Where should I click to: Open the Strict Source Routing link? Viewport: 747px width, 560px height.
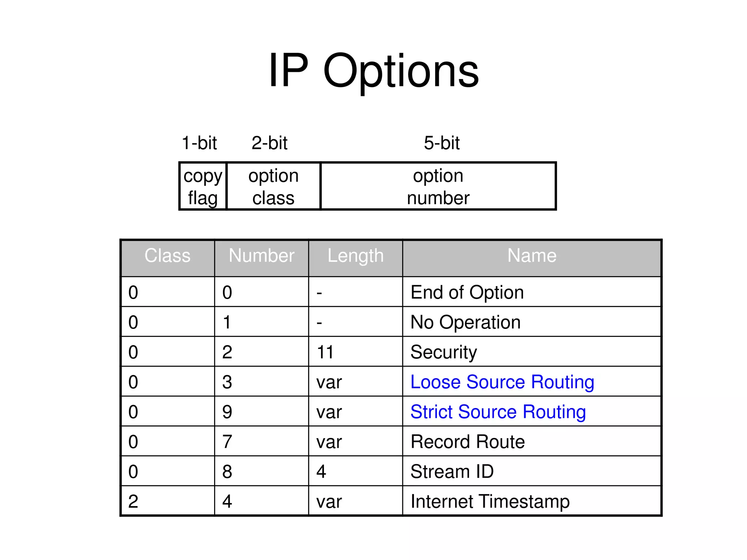(x=498, y=412)
